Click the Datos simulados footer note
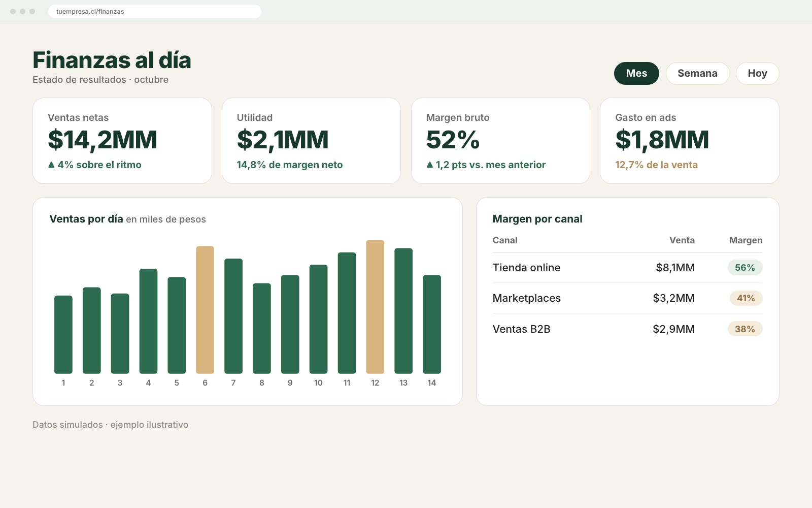Image resolution: width=812 pixels, height=508 pixels. click(110, 425)
